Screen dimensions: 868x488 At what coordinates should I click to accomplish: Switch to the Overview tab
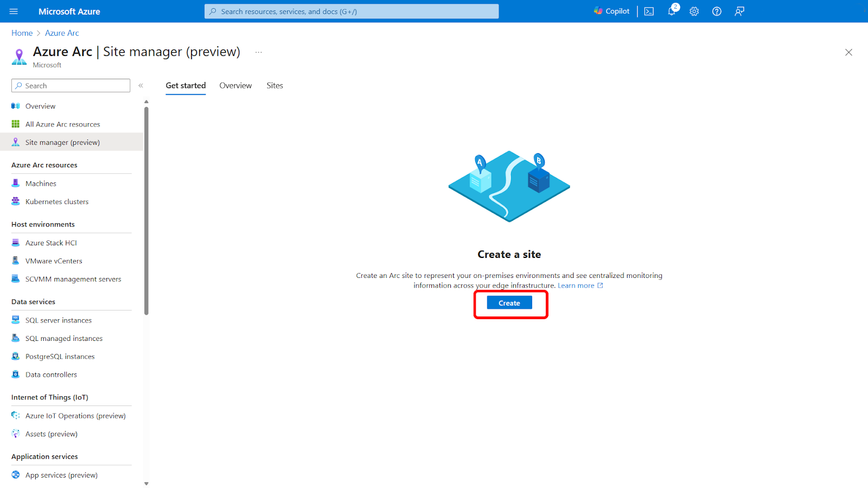coord(235,85)
